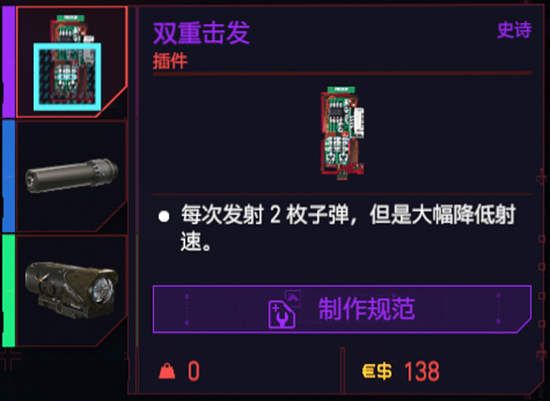Viewport: 550px width, 401px height.
Task: Select the 双重击发 circuit board item slot
Action: 72,62
